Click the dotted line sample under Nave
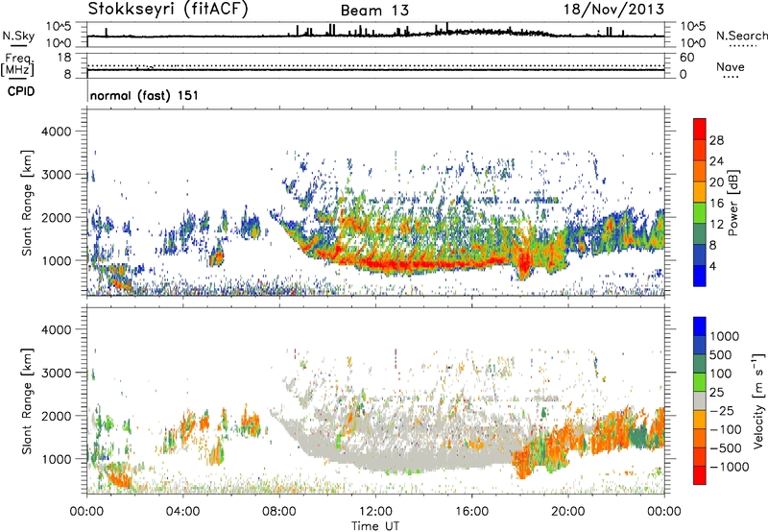 coord(732,77)
